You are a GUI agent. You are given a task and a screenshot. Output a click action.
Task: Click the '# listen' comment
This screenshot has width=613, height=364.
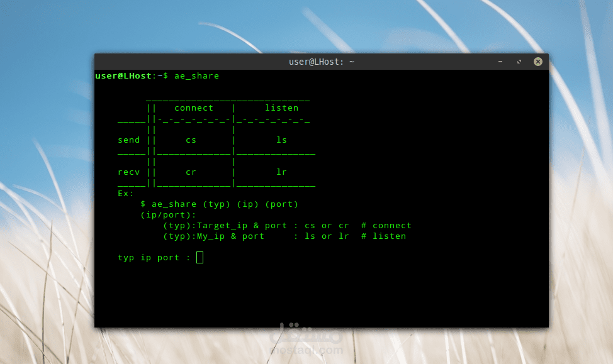point(383,236)
